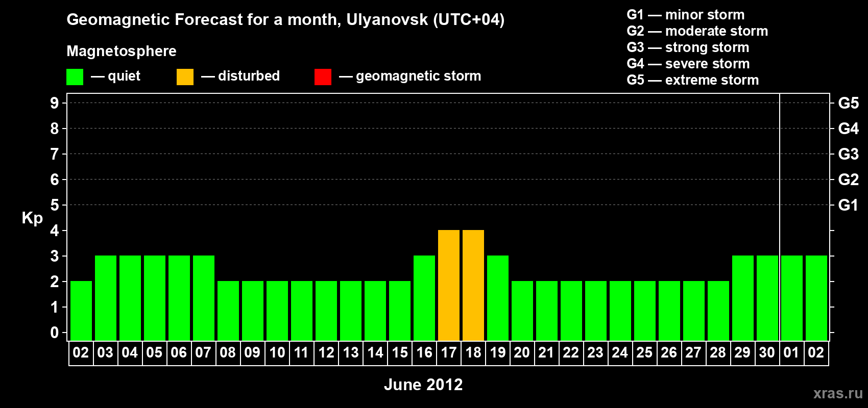Click date label 08 on the axis

pos(228,353)
